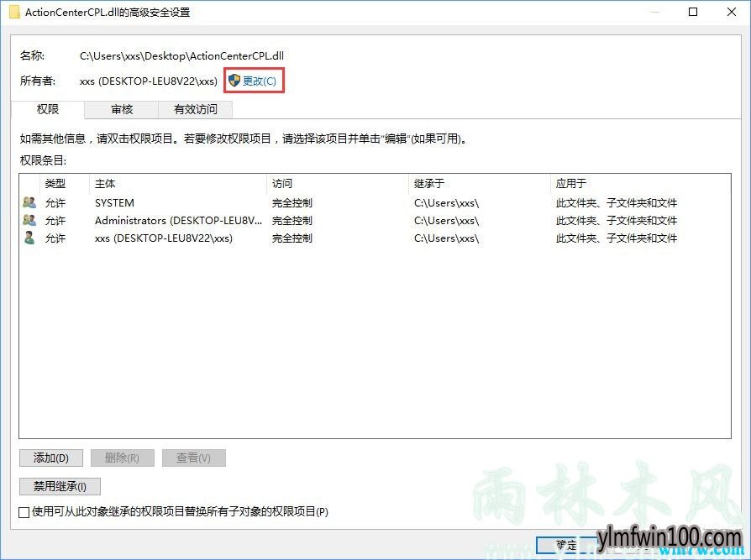The width and height of the screenshot is (751, 560).
Task: Check the replace child object permissions checkbox
Action: (x=24, y=512)
